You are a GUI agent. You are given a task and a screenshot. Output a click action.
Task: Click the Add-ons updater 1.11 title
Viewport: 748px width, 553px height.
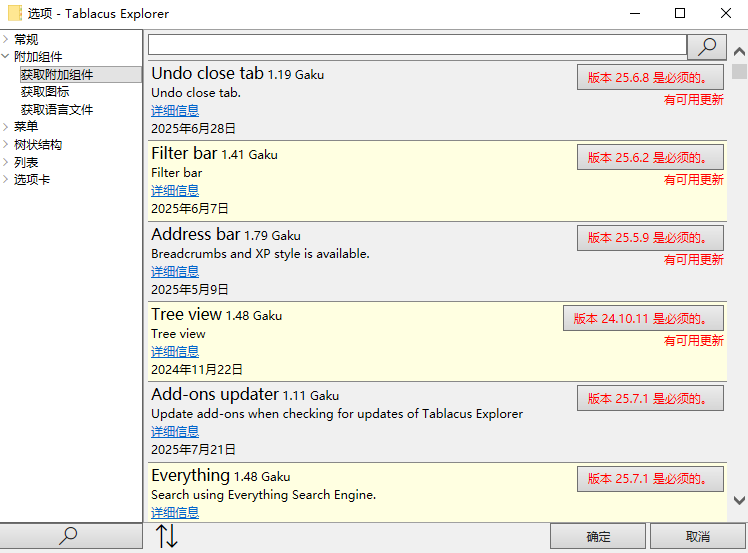pyautogui.click(x=245, y=395)
